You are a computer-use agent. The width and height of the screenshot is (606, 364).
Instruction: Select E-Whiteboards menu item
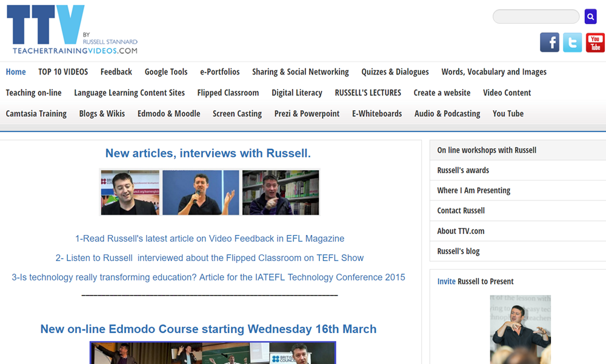pyautogui.click(x=377, y=114)
